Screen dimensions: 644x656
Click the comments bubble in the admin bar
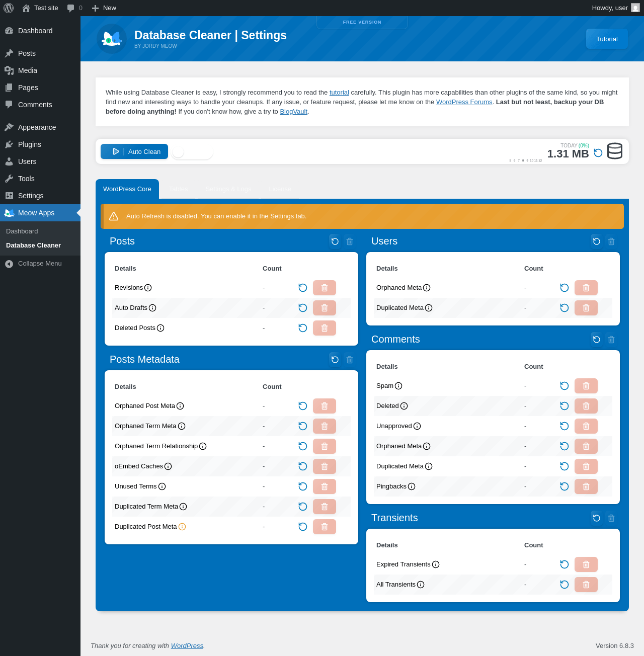[x=74, y=8]
